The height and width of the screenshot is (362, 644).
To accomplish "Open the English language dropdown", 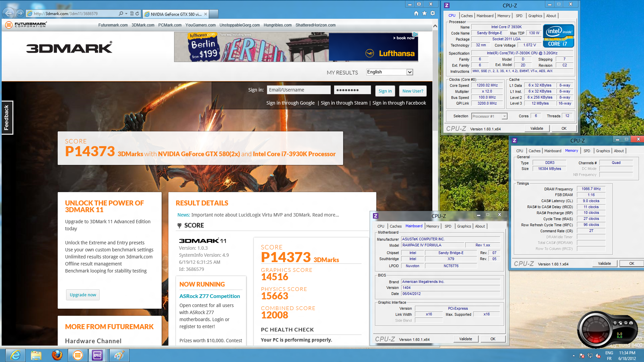I will pos(389,72).
